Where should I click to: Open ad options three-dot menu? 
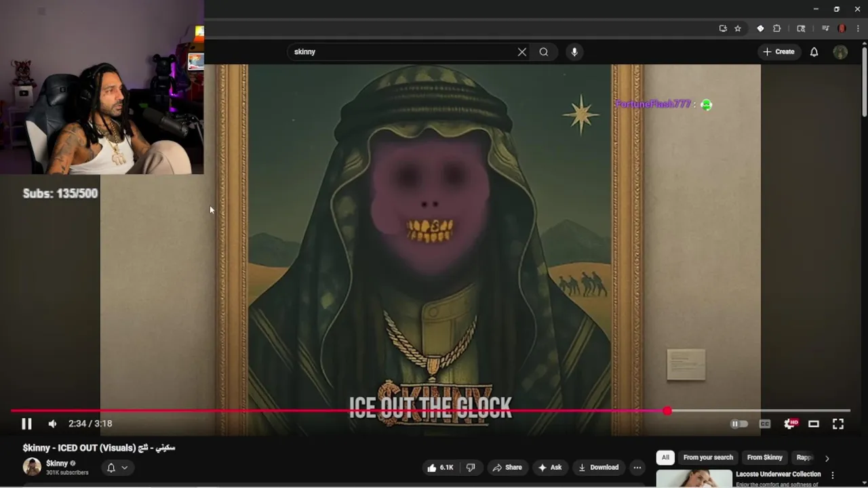(x=833, y=475)
